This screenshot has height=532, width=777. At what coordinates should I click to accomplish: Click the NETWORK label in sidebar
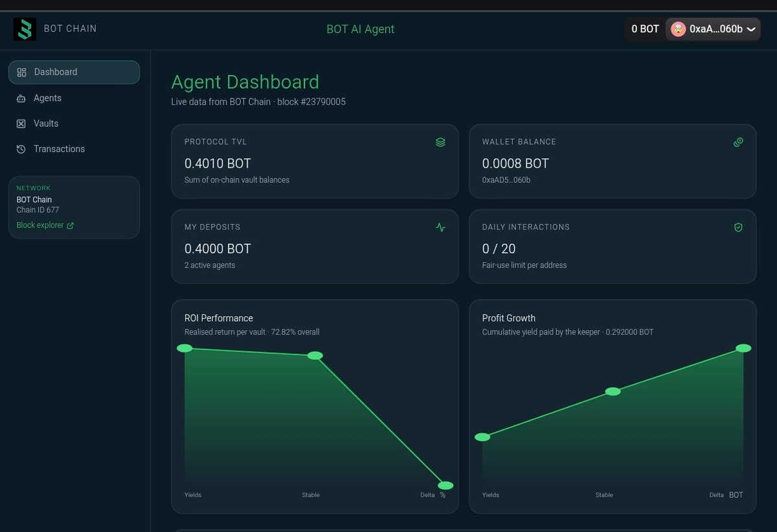[x=34, y=188]
